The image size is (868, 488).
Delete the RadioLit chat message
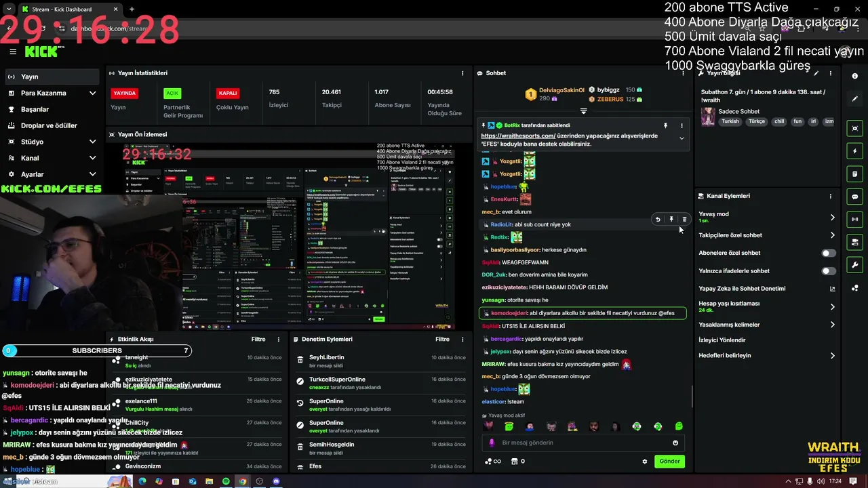point(684,220)
